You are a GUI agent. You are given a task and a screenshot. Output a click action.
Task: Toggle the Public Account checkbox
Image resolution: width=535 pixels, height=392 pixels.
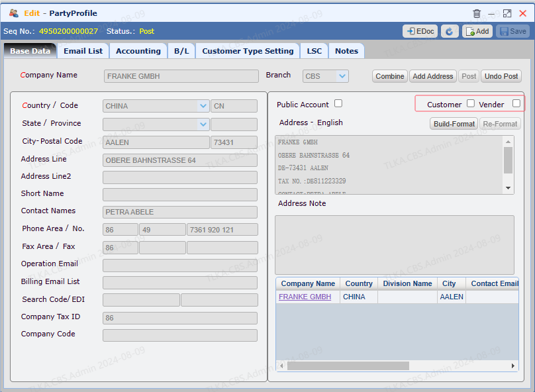(338, 103)
